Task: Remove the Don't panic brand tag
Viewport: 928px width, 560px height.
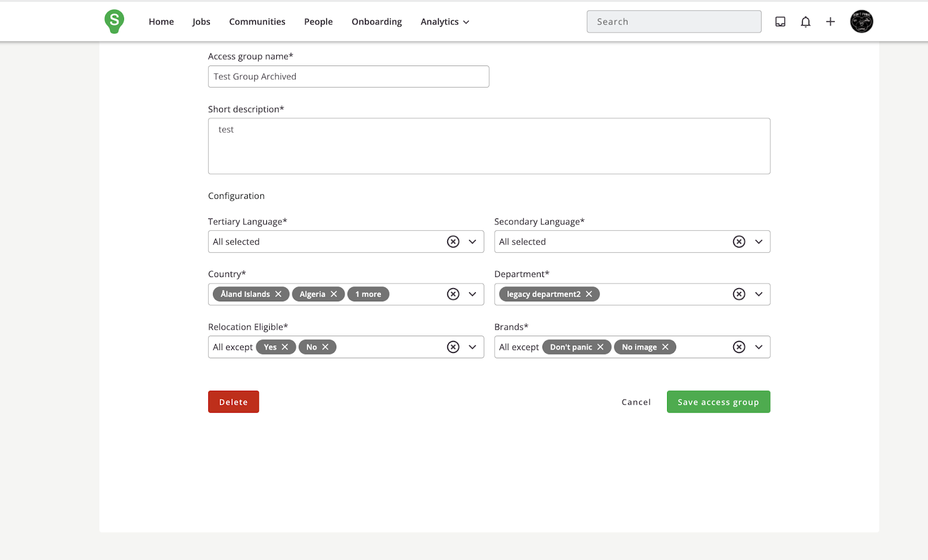Action: pos(600,347)
